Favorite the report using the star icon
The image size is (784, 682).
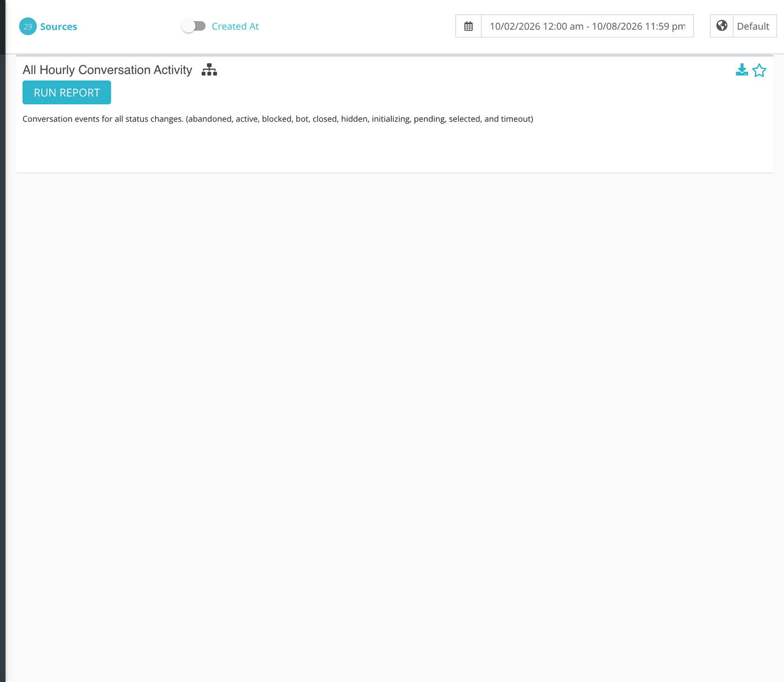[759, 70]
